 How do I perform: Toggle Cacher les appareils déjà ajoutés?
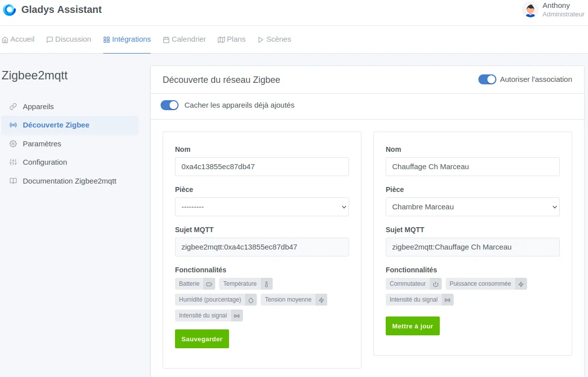point(170,105)
